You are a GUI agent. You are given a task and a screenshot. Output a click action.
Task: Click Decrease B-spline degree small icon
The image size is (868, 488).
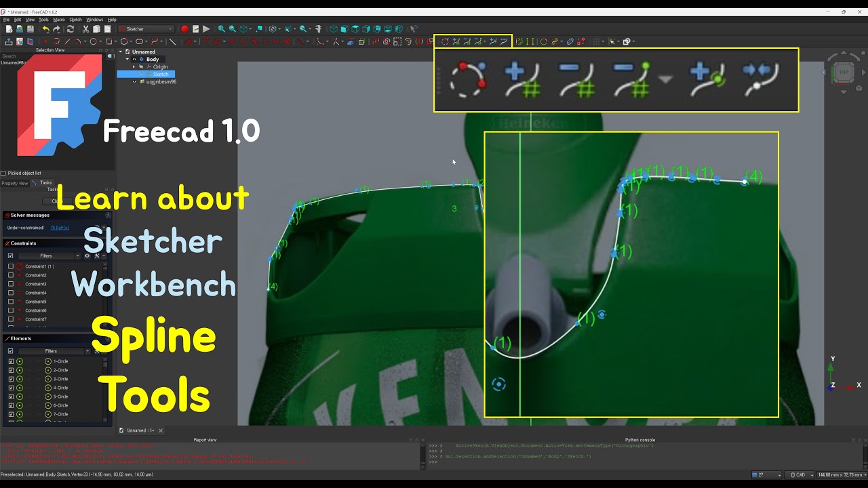(467, 41)
